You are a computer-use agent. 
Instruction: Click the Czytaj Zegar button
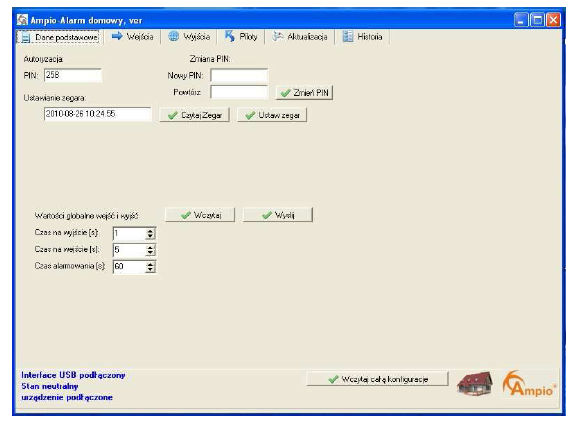pos(195,115)
